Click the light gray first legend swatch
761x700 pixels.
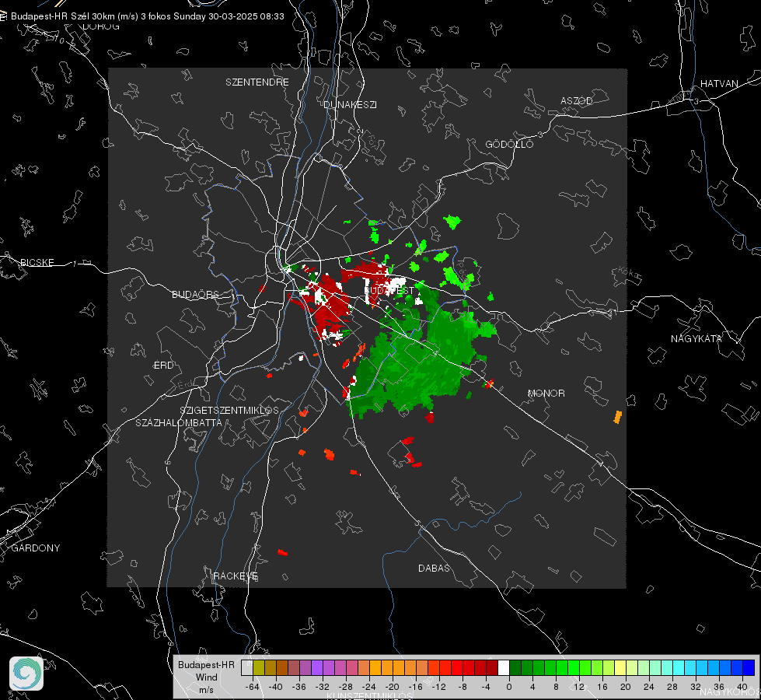pyautogui.click(x=247, y=668)
